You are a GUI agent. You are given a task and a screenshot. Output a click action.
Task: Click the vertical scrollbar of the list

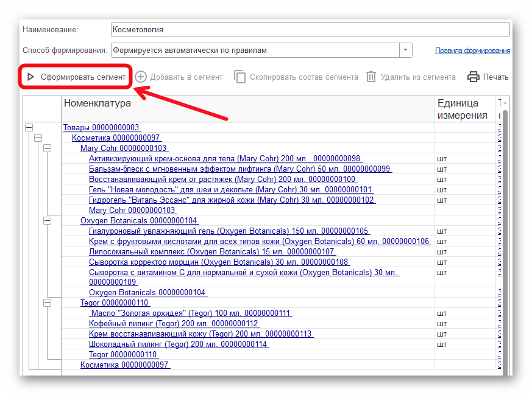[505, 243]
